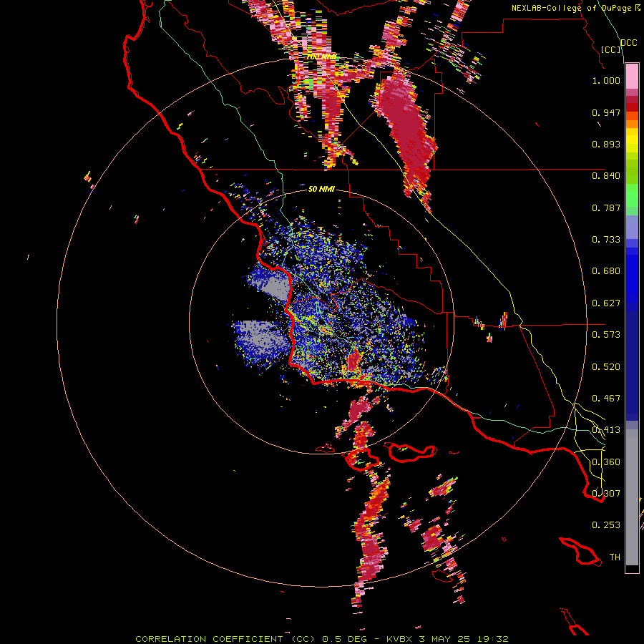This screenshot has height=644, width=644.
Task: Click the TH label on the legend
Action: (615, 557)
